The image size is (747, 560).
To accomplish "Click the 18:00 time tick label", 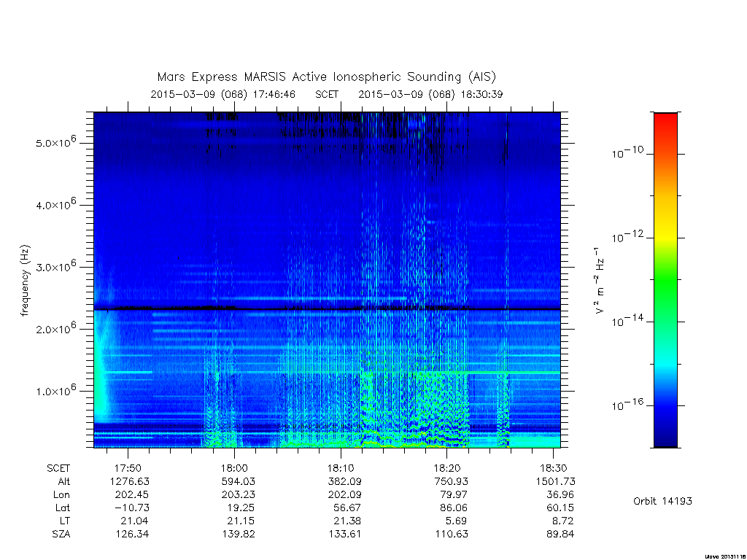I will click(234, 468).
